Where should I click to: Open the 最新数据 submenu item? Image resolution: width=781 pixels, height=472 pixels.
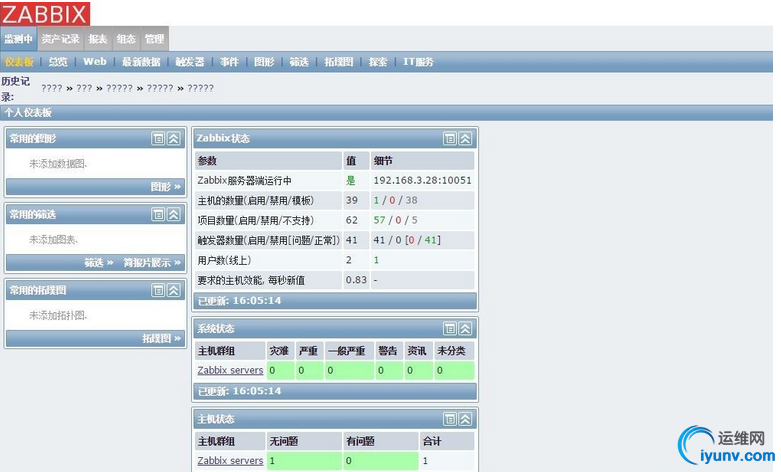coord(141,62)
